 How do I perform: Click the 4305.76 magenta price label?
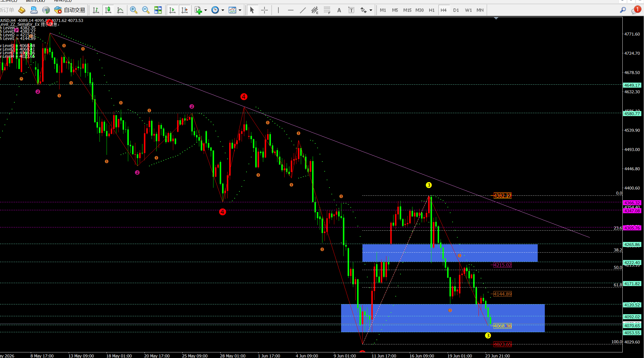pyautogui.click(x=632, y=228)
